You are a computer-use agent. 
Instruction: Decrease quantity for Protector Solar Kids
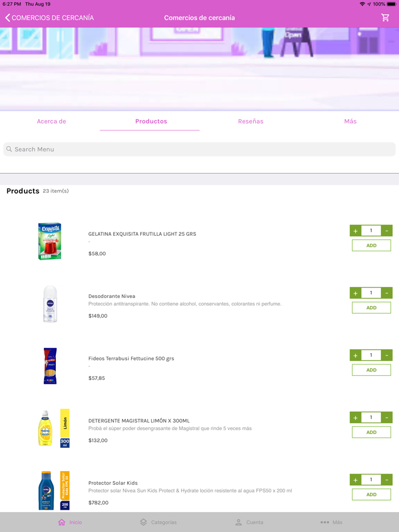pyautogui.click(x=387, y=480)
